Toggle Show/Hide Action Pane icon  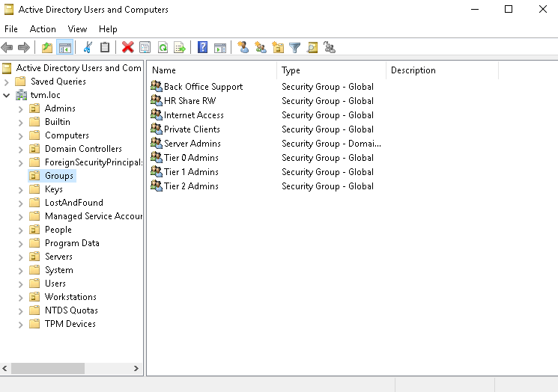[220, 47]
